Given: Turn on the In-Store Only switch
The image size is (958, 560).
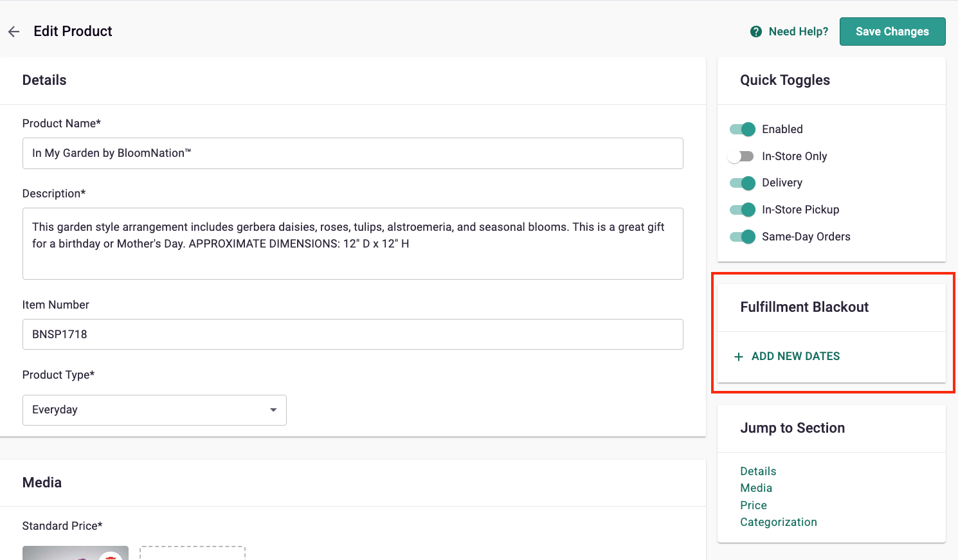Looking at the screenshot, I should 741,156.
